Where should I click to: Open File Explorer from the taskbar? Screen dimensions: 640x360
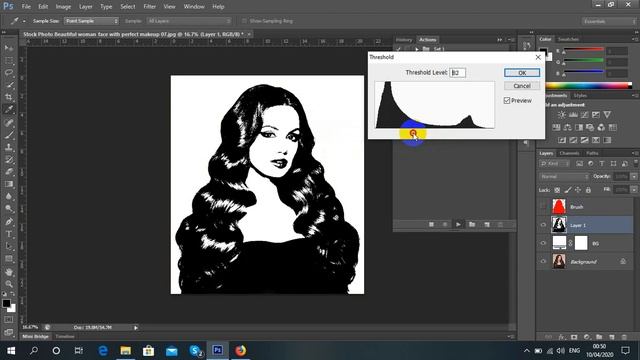tap(125, 350)
